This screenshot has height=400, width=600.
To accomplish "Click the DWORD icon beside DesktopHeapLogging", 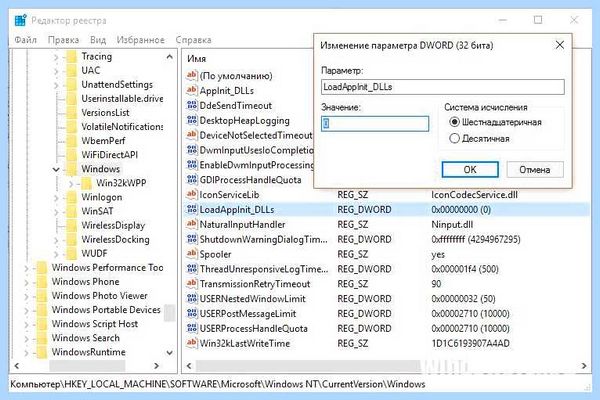I will [x=191, y=120].
